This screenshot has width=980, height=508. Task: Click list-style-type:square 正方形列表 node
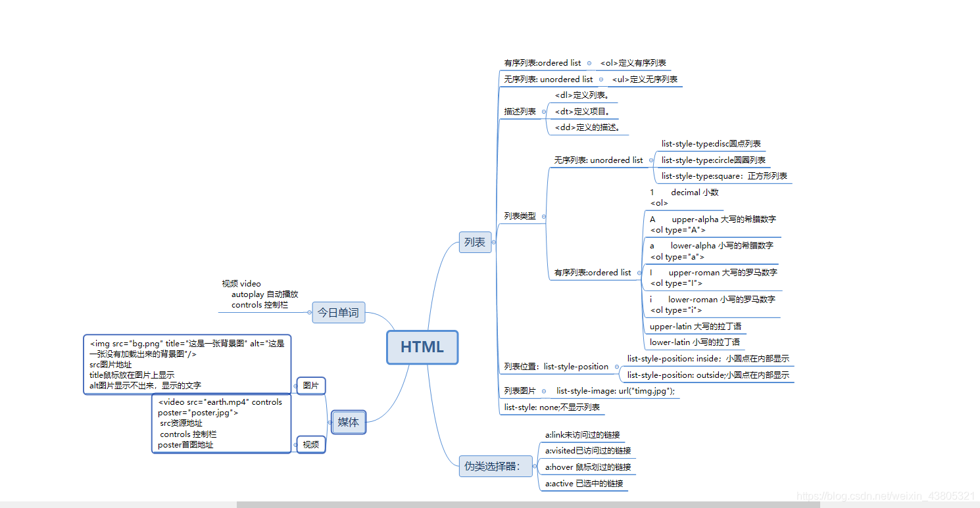[724, 176]
